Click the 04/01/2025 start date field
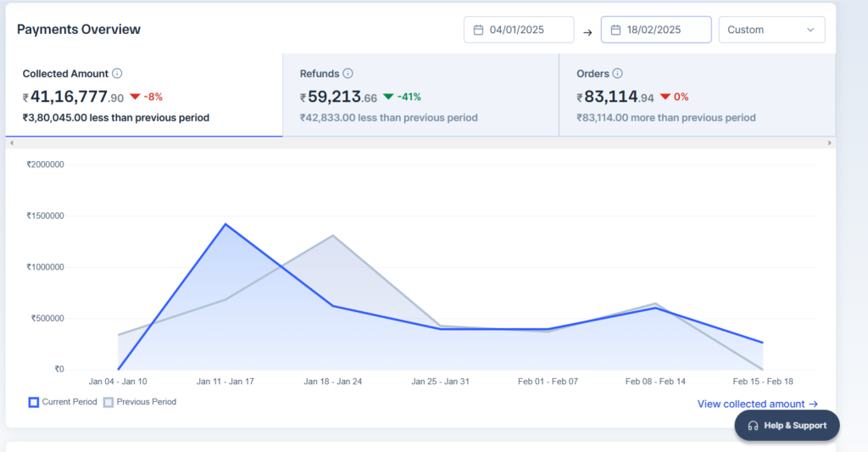 click(518, 30)
